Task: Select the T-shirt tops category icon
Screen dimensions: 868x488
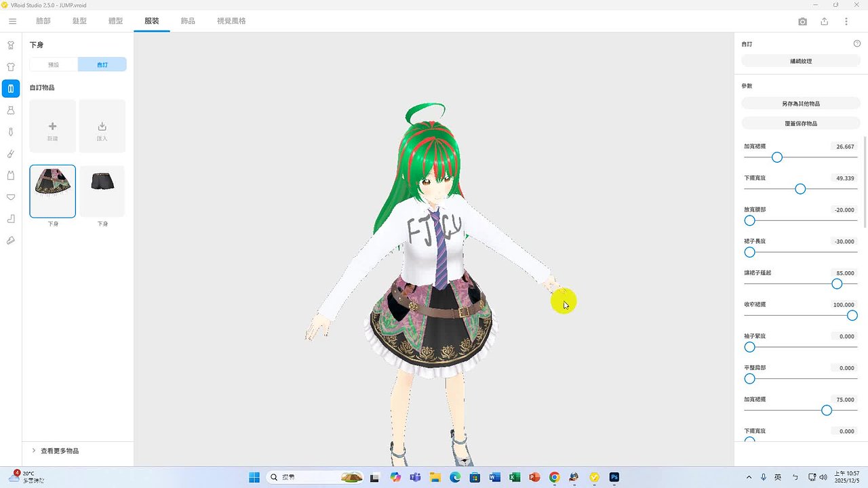Action: click(x=11, y=67)
